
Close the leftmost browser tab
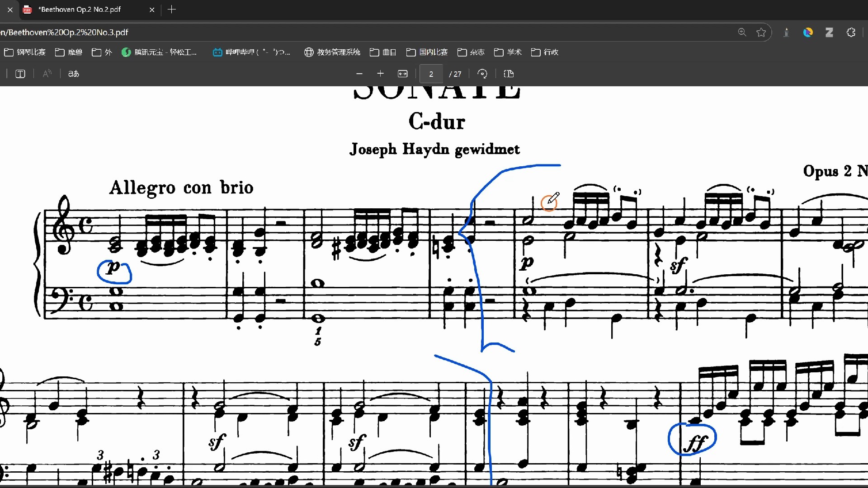click(10, 9)
